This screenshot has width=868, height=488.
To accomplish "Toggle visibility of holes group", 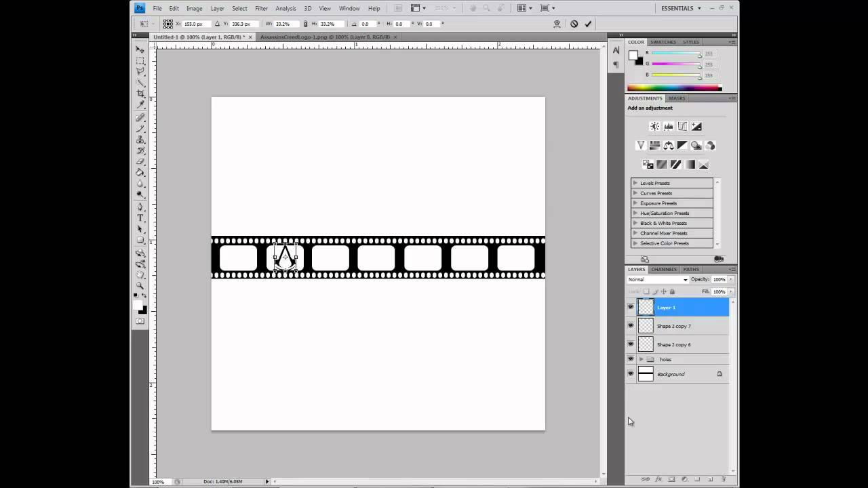I will pyautogui.click(x=631, y=359).
